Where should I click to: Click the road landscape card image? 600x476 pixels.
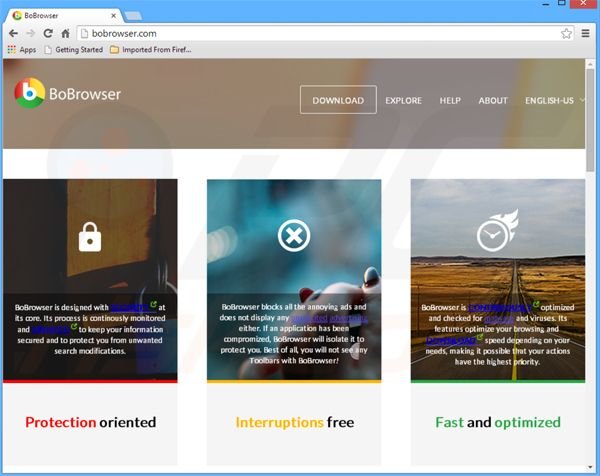pyautogui.click(x=498, y=280)
